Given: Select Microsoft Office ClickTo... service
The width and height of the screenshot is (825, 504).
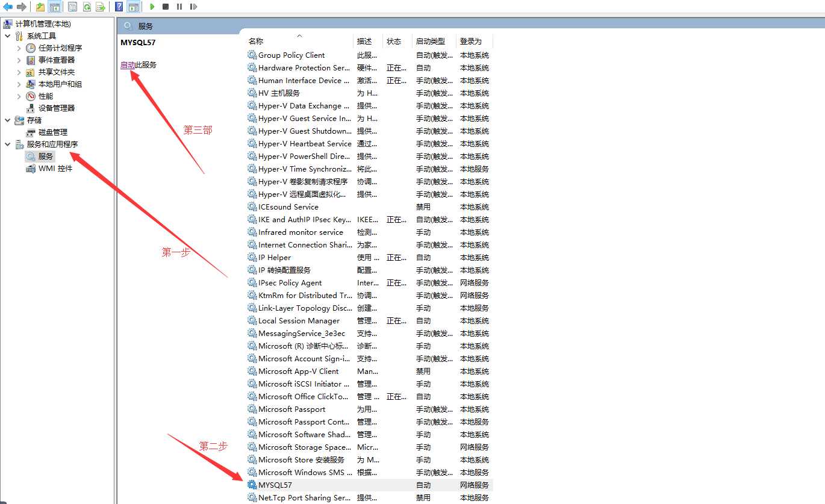Looking at the screenshot, I should [x=369, y=396].
